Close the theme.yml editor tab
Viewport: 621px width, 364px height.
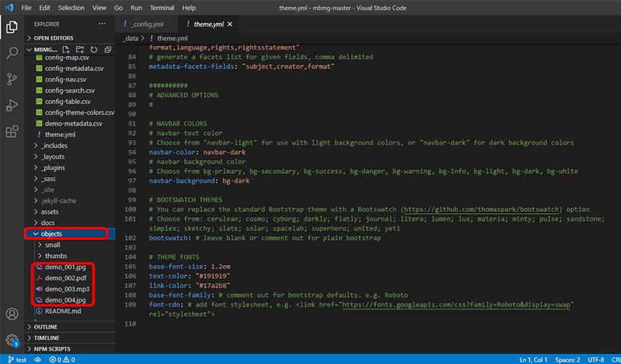[230, 24]
